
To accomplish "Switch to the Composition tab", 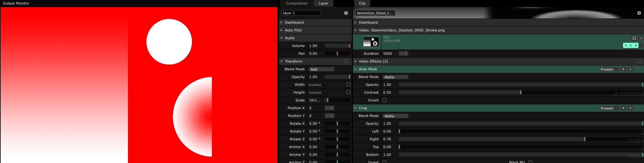I will (x=297, y=3).
